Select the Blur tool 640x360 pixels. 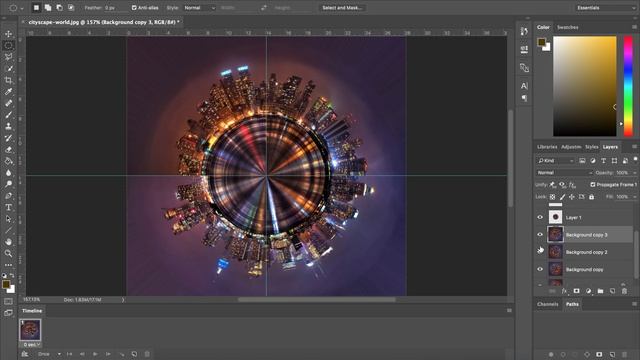point(9,173)
